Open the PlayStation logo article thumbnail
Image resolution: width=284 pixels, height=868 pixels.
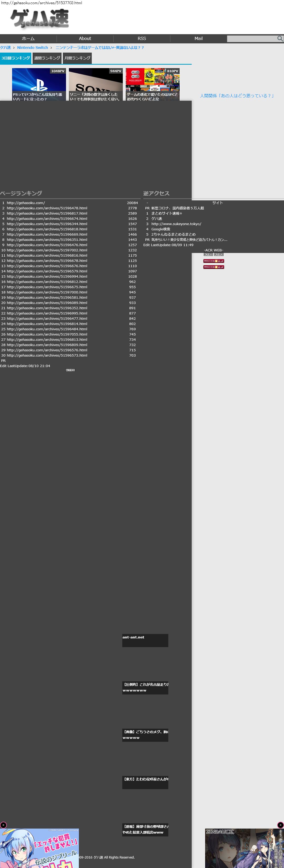pos(39,84)
